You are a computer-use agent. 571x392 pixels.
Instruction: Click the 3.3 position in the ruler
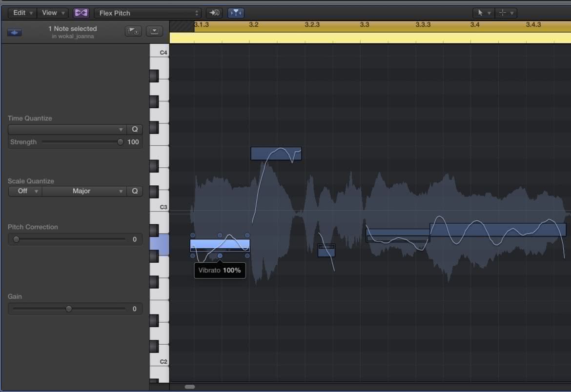click(x=365, y=25)
